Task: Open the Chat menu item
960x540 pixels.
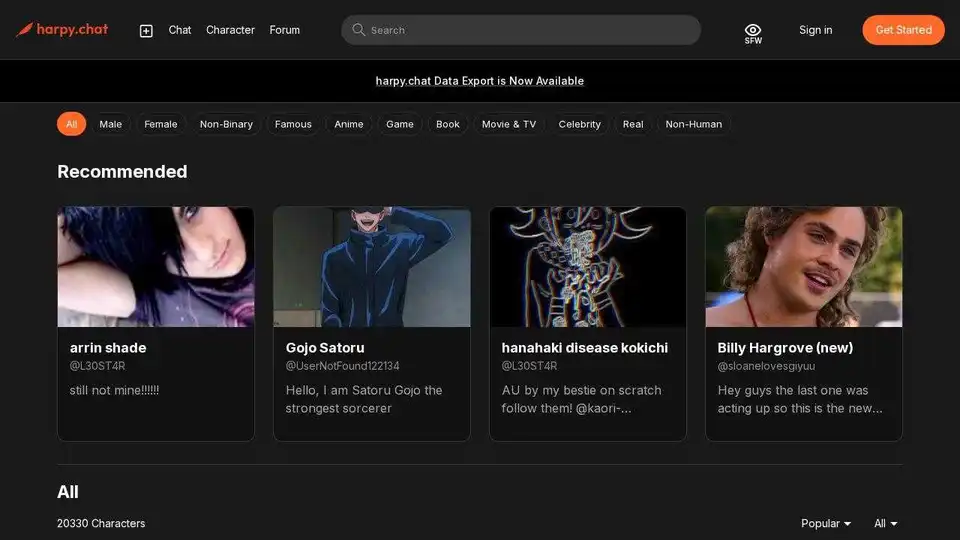Action: coord(180,30)
